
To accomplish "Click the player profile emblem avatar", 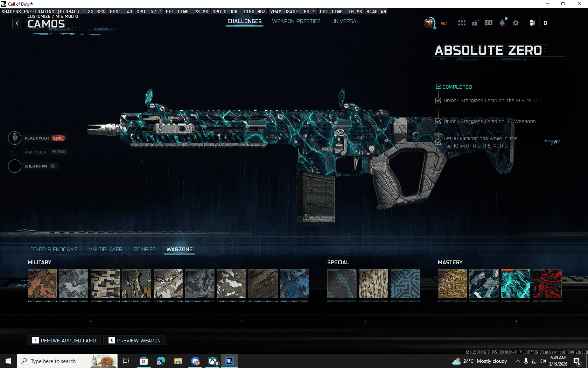I will pos(429,23).
